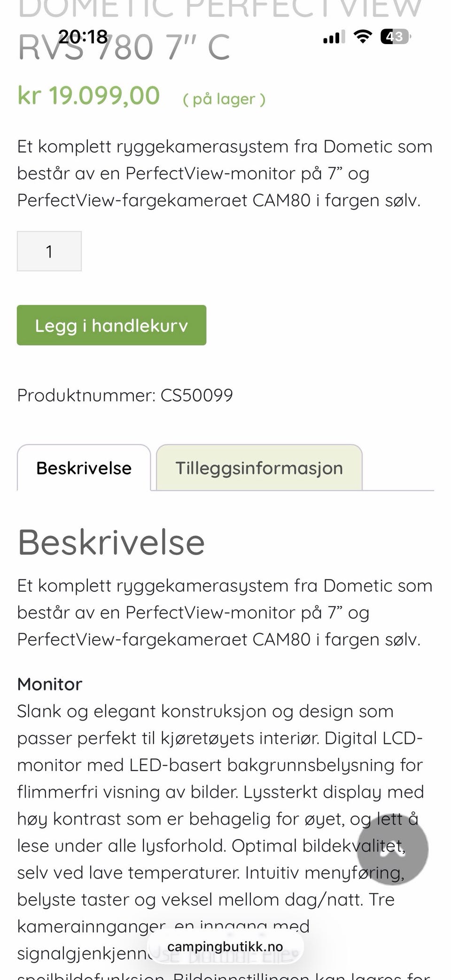Tap the scroll-to-top arrow button
The image size is (451, 980).
point(392,849)
